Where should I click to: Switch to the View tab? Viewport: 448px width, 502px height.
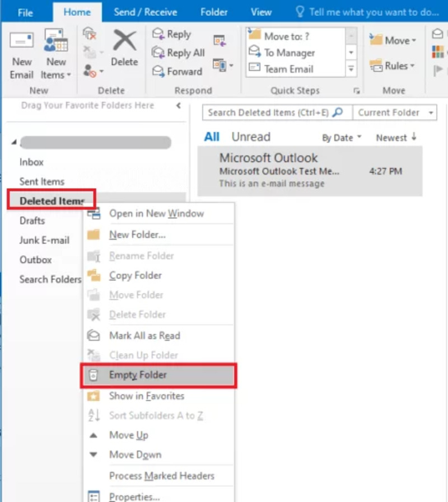click(261, 12)
